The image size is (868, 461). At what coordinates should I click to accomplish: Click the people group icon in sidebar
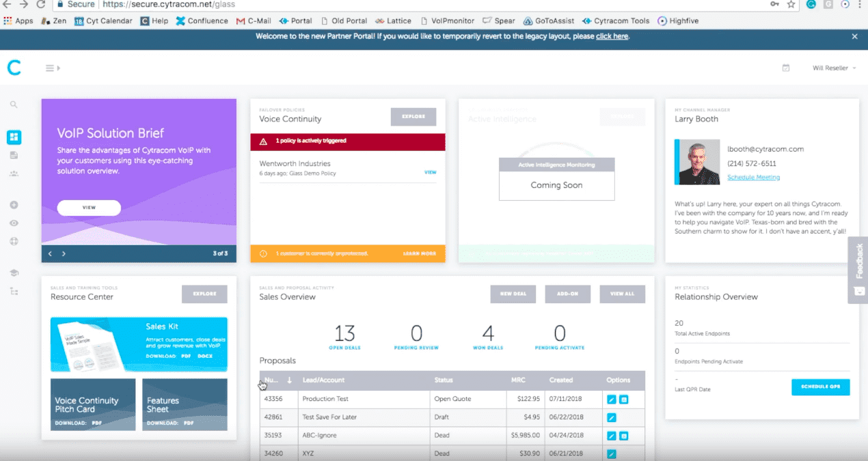[x=14, y=174]
